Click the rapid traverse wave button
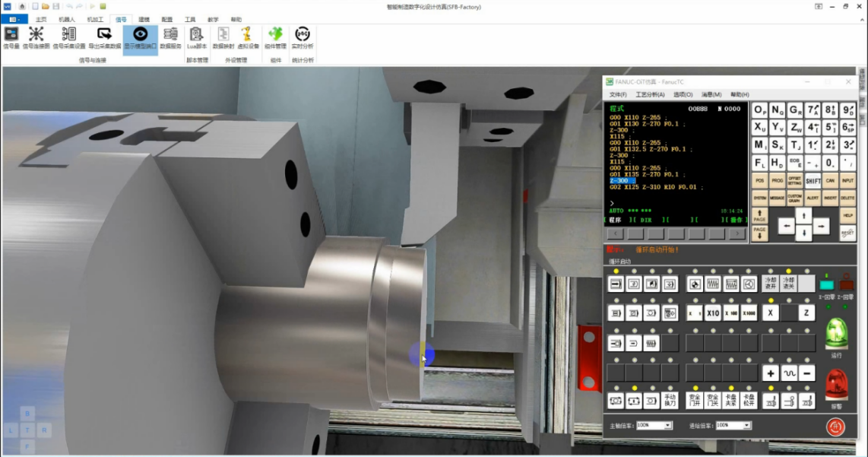The width and height of the screenshot is (868, 457). coord(789,373)
